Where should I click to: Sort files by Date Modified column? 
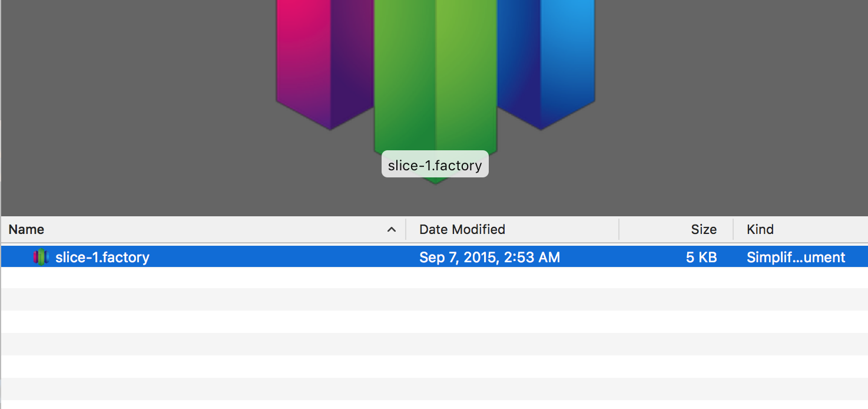click(x=462, y=229)
